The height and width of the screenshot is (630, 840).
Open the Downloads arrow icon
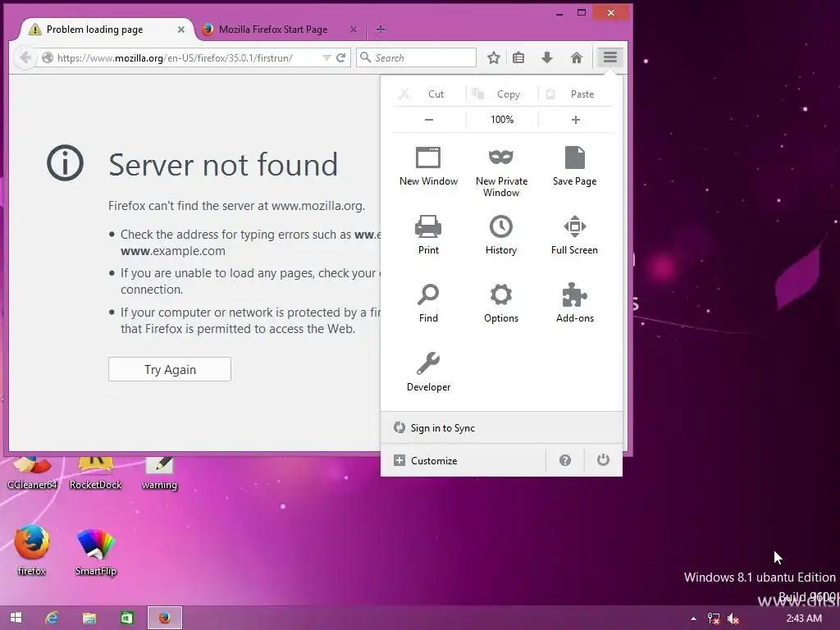tap(547, 58)
